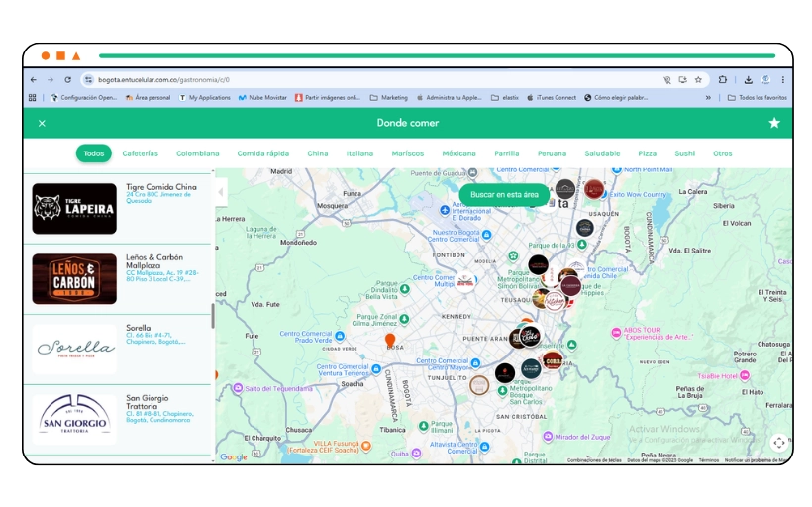Viewport: 812px width, 507px height.
Task: Select the Méxicana category
Action: point(458,153)
